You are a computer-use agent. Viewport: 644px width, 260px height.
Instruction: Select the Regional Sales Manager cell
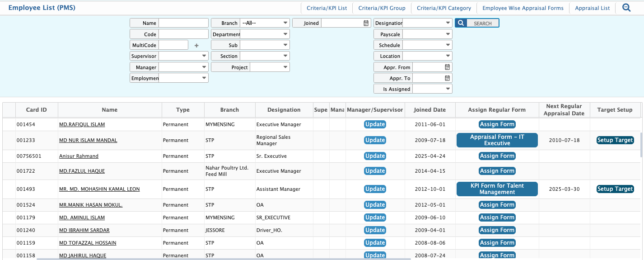tap(284, 140)
